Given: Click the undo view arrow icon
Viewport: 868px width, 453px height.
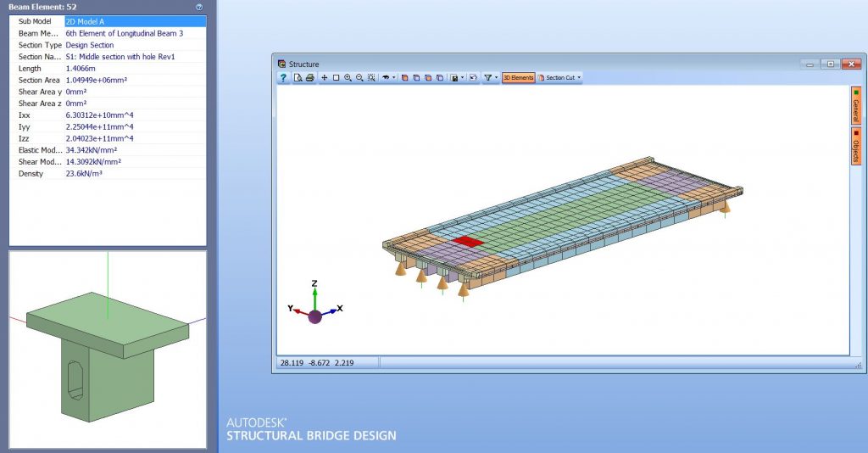Looking at the screenshot, I should [473, 77].
